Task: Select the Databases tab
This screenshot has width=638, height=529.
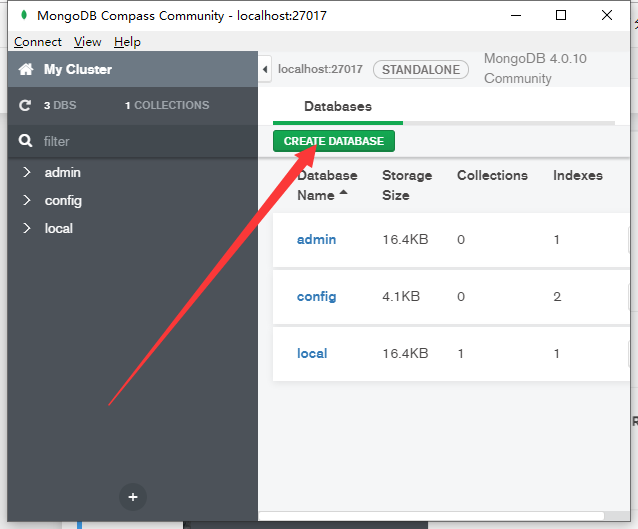Action: 338,107
